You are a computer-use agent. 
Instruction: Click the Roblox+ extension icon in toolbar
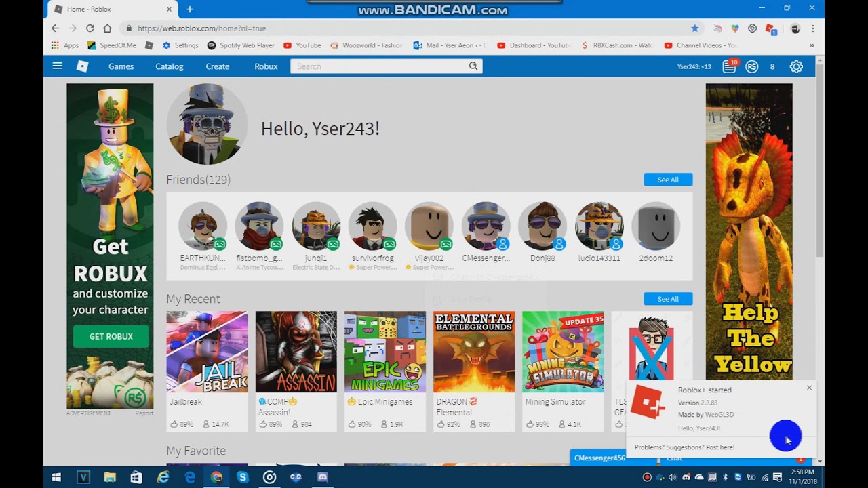[x=770, y=28]
